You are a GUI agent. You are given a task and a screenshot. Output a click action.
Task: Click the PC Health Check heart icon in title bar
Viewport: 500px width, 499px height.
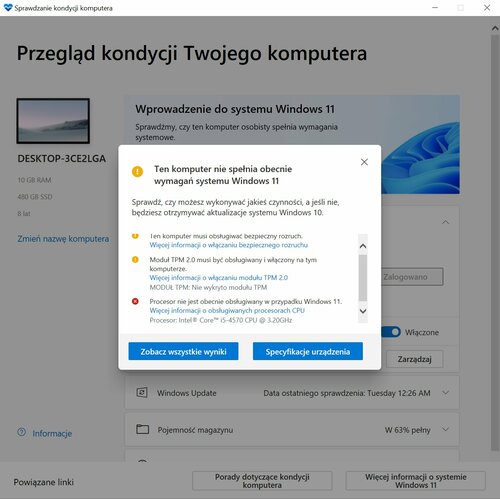[x=8, y=8]
